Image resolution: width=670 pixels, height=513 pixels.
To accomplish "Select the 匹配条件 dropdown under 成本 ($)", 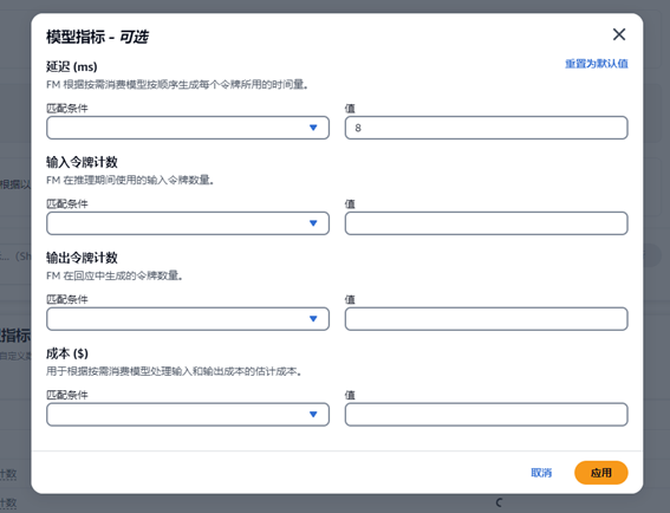I will coord(187,414).
